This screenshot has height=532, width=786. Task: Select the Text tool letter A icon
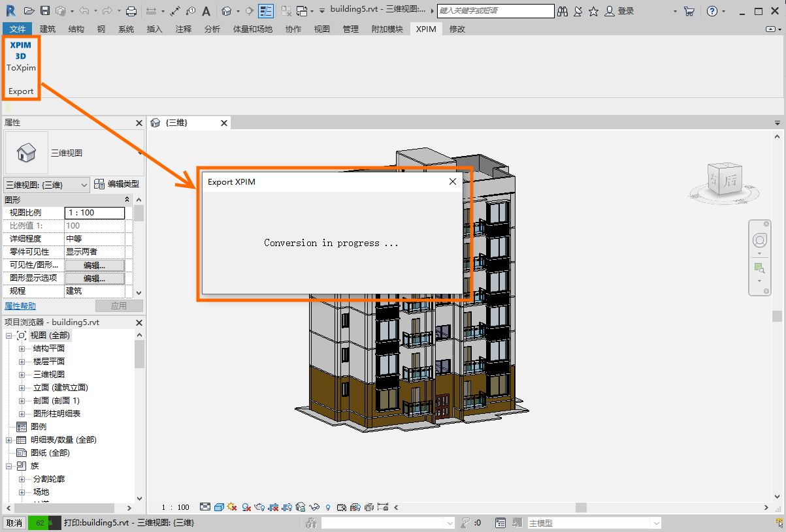(206, 11)
